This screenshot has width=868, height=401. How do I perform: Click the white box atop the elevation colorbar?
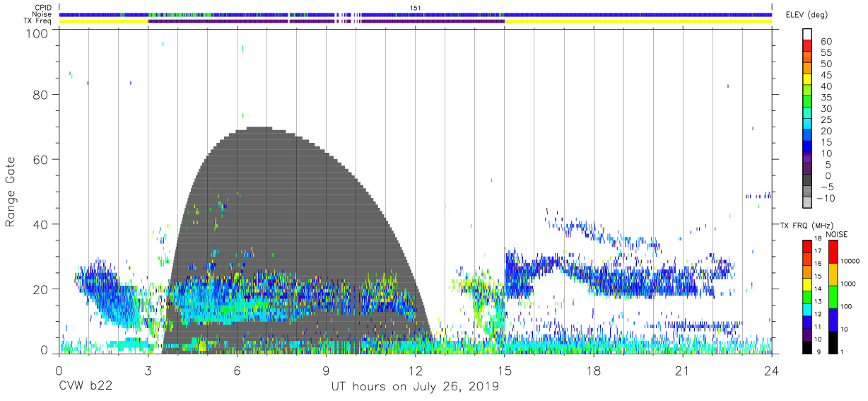click(807, 35)
